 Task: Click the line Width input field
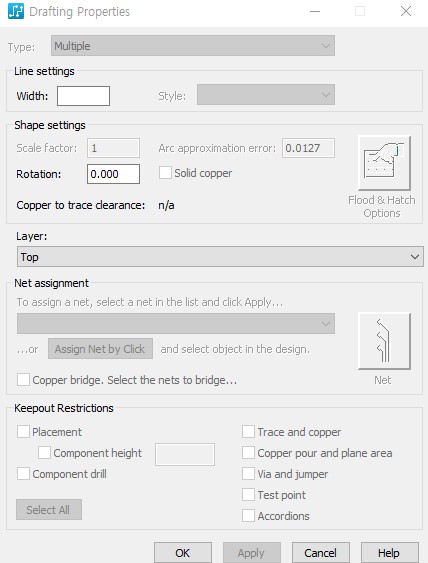click(x=83, y=96)
